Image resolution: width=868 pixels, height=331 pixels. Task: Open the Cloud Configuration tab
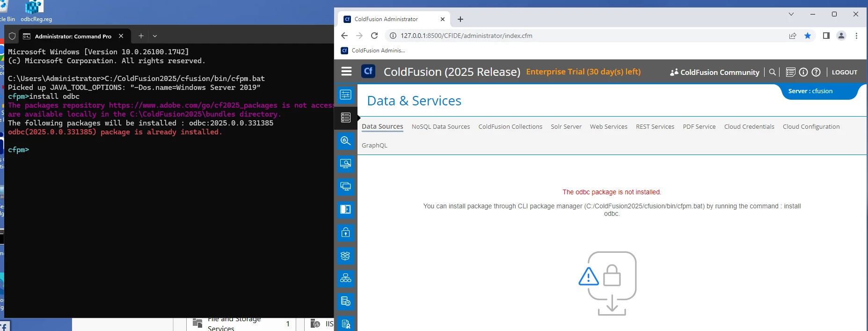(x=811, y=126)
